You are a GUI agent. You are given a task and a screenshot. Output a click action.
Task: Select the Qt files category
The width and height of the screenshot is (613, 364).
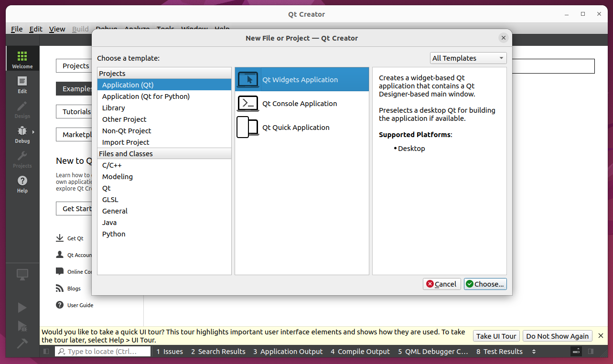164,188
